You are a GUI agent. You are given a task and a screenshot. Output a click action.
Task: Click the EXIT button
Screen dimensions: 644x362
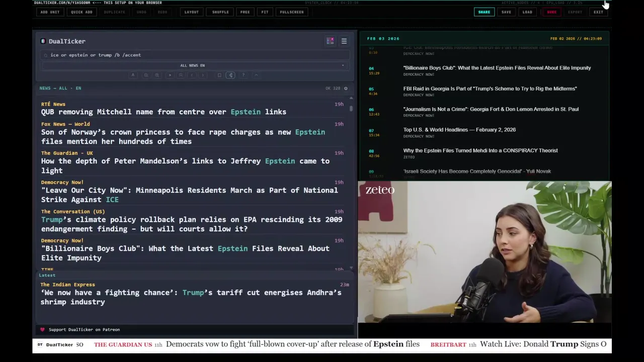(598, 12)
